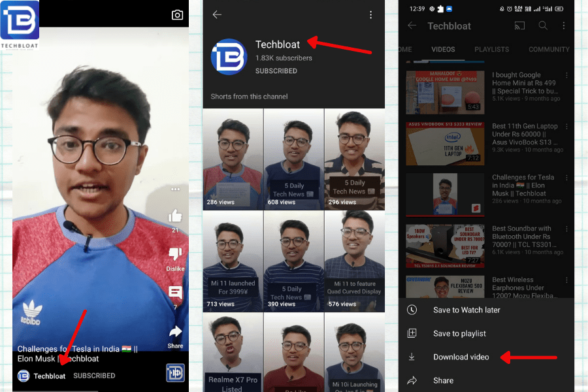
Task: Open options for Best Soundbar video
Action: click(566, 229)
